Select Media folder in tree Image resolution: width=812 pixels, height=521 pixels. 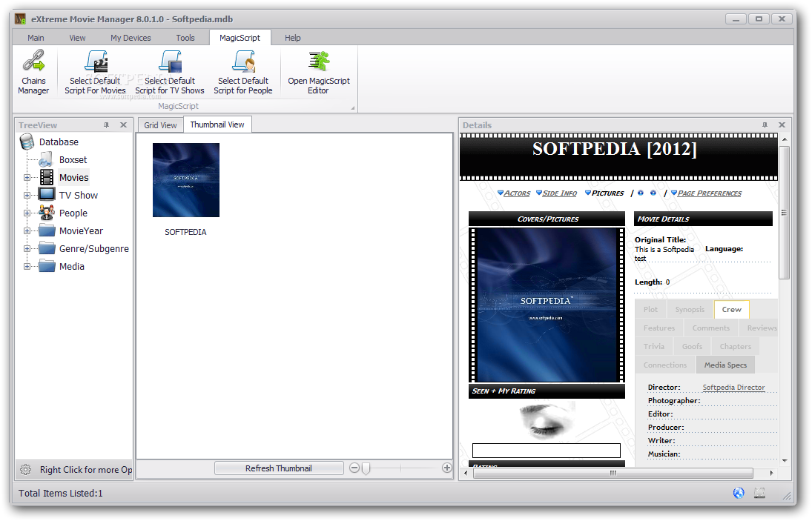71,267
